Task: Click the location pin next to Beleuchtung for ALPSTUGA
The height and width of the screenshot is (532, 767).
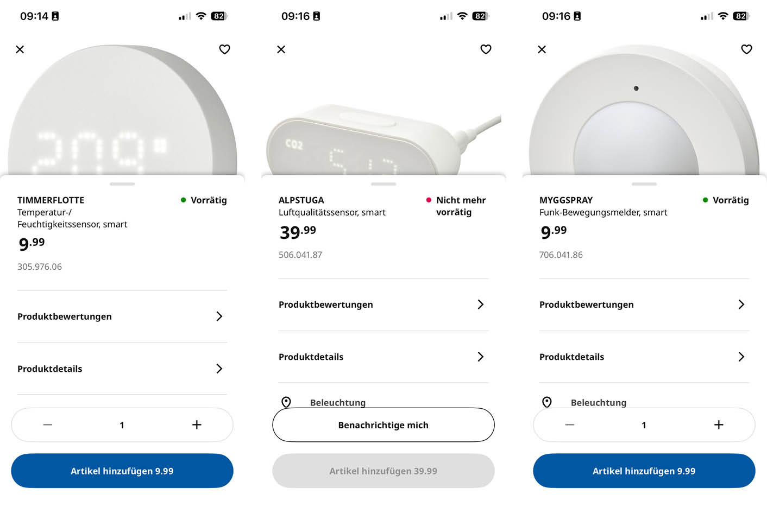Action: click(286, 402)
